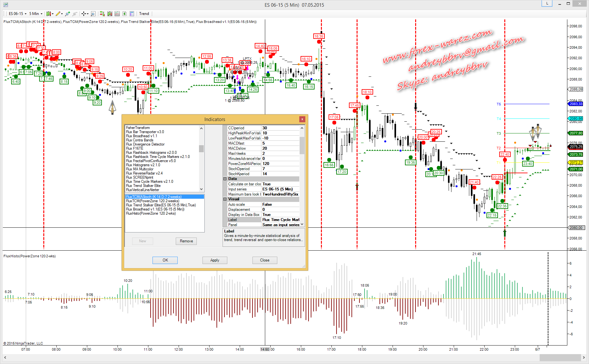Click the chart's bottom horizontal scrollbar thumb

coord(560,358)
